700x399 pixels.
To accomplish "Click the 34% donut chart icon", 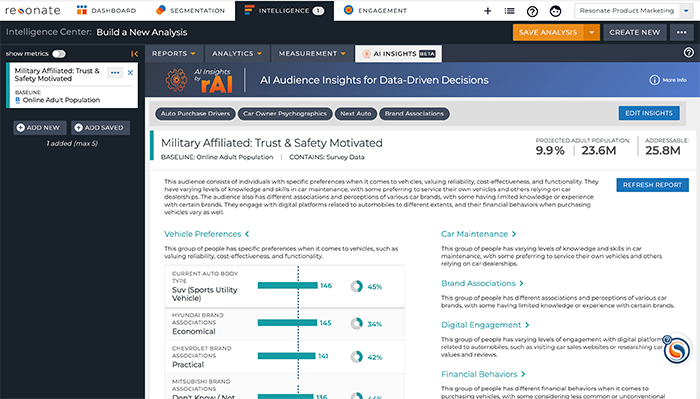I will click(x=356, y=324).
